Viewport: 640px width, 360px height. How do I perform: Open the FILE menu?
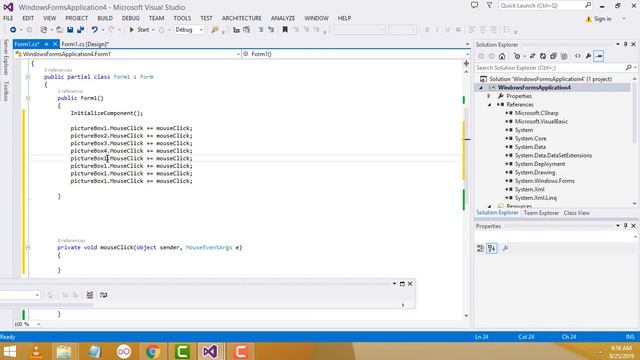(8, 18)
